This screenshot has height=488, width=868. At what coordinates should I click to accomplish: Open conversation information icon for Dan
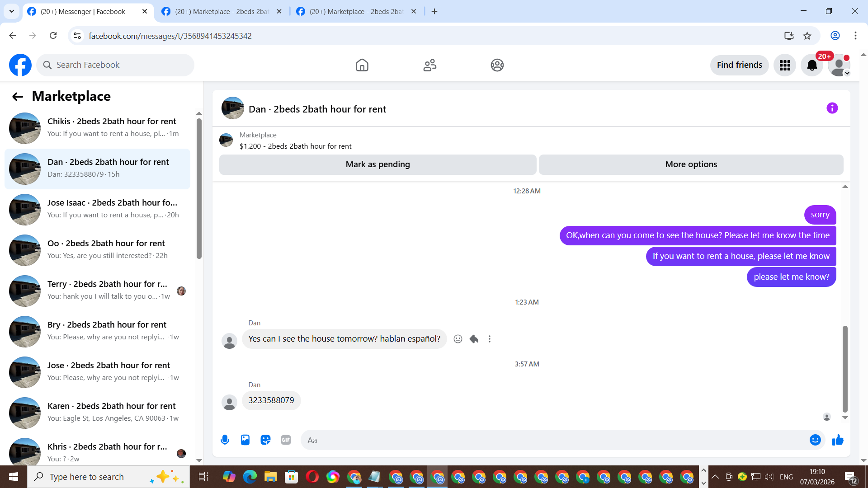tap(832, 108)
